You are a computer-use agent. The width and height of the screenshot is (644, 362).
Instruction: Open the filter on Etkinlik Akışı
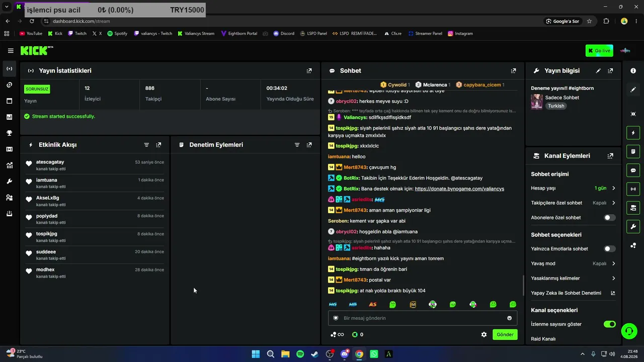click(x=146, y=145)
